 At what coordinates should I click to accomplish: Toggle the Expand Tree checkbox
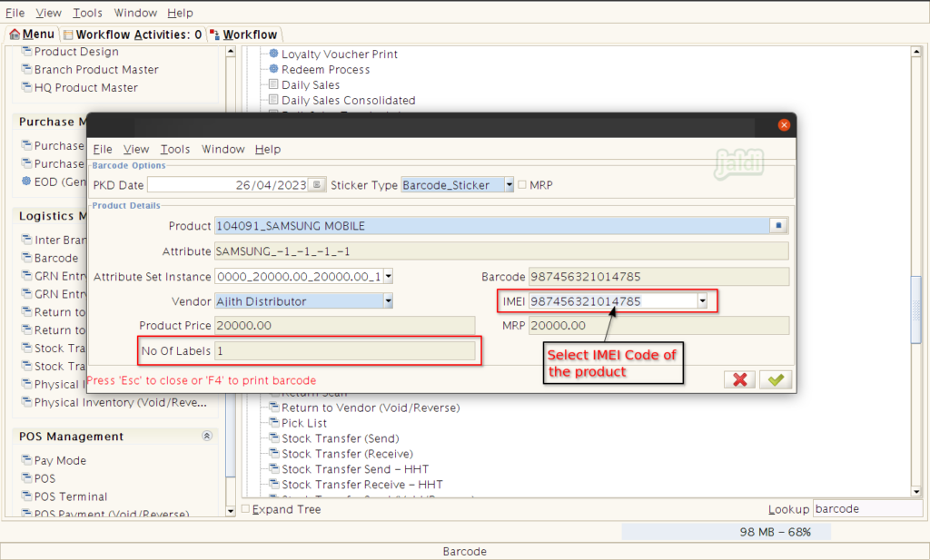(245, 508)
